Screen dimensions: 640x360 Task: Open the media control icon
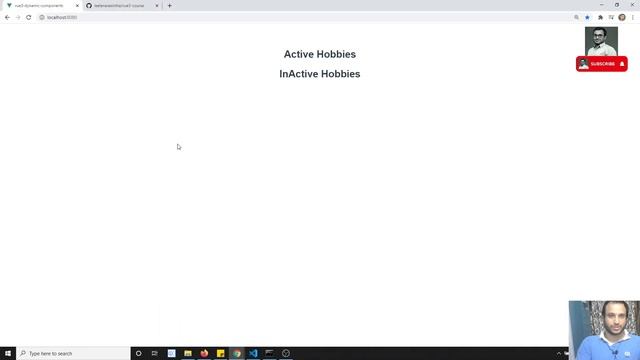(x=611, y=18)
